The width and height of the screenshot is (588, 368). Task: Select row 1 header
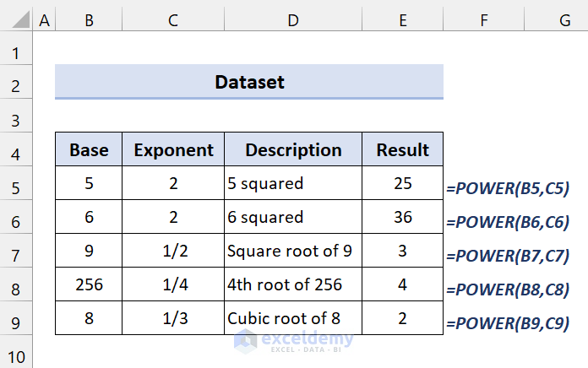point(16,48)
